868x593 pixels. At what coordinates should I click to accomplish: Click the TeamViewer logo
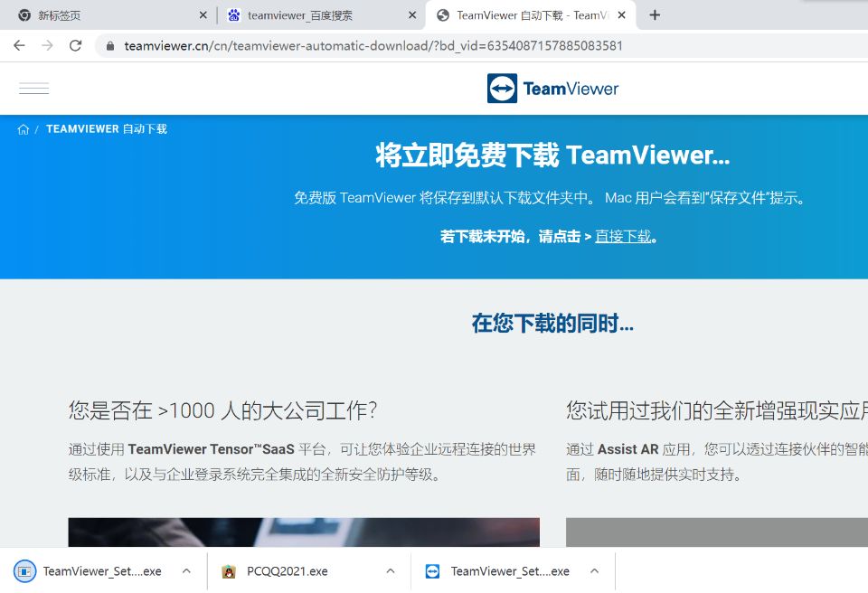(x=552, y=89)
